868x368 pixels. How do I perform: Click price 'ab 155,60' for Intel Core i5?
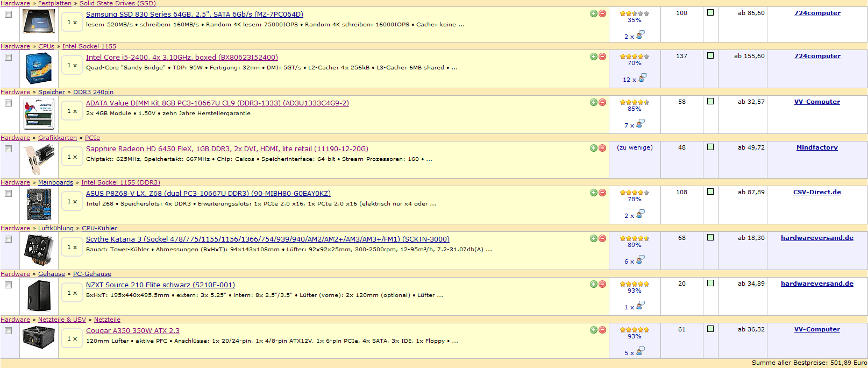(749, 56)
